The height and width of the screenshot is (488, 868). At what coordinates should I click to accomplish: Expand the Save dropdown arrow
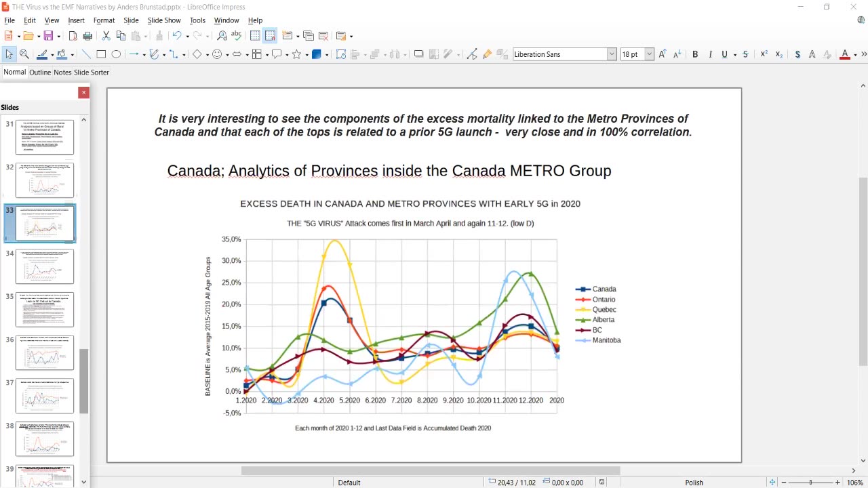58,37
